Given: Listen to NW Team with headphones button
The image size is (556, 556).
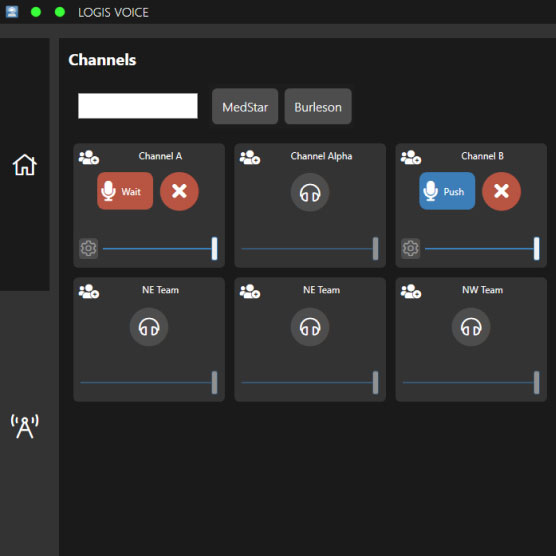Looking at the screenshot, I should (471, 327).
